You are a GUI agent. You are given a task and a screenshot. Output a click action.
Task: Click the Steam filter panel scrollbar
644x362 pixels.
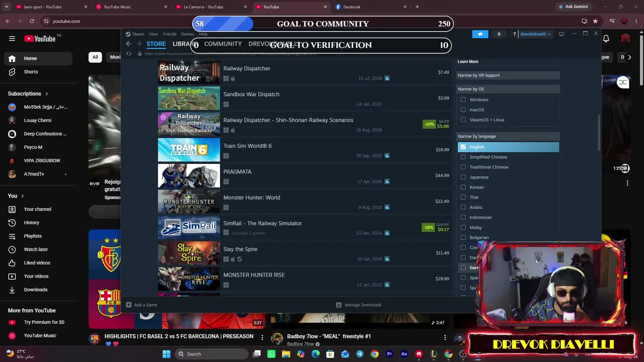click(x=598, y=133)
